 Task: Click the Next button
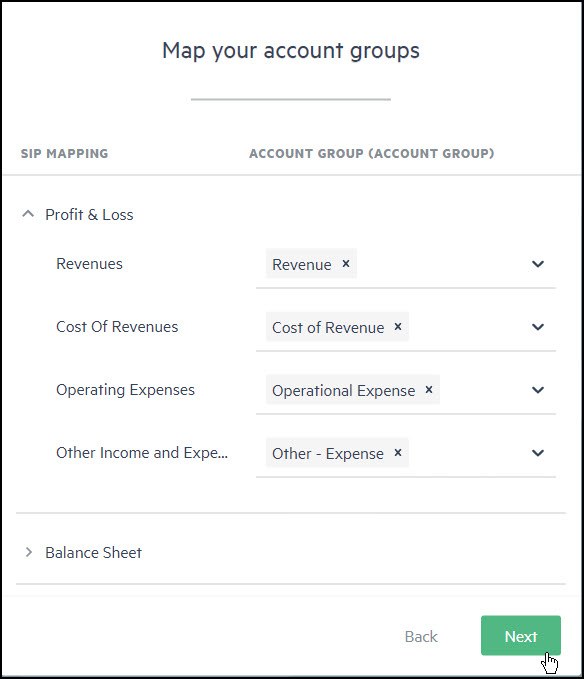coord(521,636)
